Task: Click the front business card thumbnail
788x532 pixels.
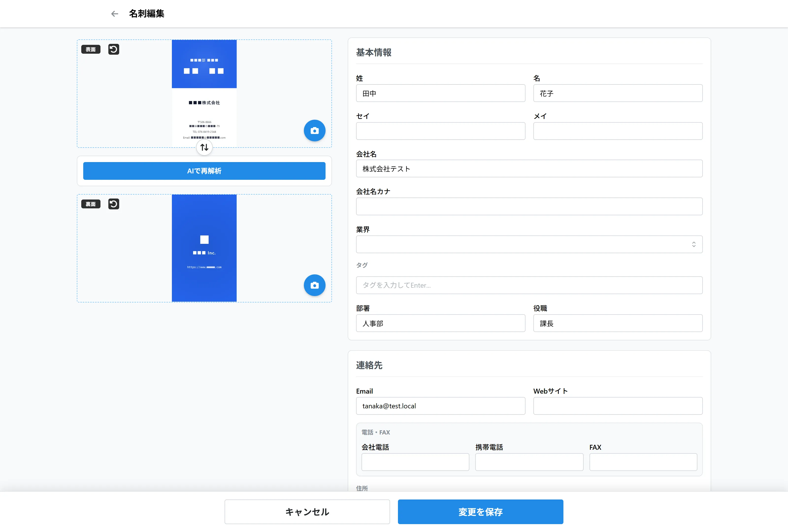Action: [x=204, y=94]
